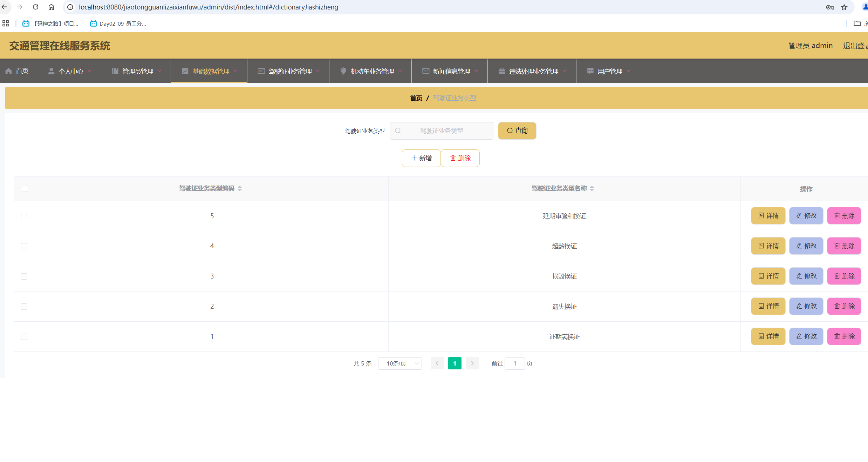Expand the 个人中心 menu
This screenshot has width=868, height=462.
point(70,71)
